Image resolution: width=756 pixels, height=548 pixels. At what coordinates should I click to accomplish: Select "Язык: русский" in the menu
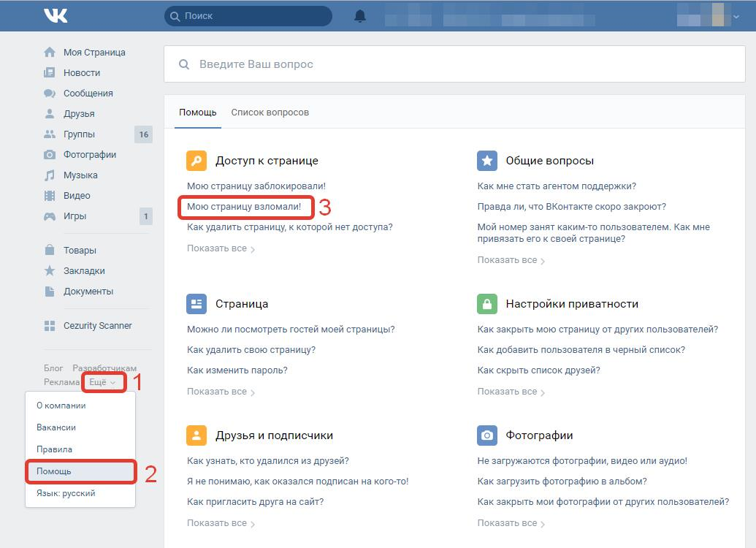(66, 493)
